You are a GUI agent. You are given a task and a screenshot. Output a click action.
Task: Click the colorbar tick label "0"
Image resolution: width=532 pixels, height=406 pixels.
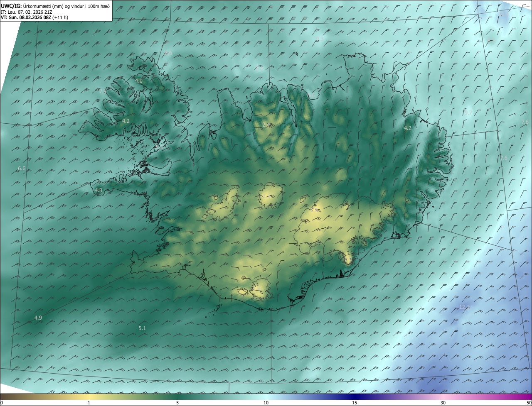tap(2, 403)
